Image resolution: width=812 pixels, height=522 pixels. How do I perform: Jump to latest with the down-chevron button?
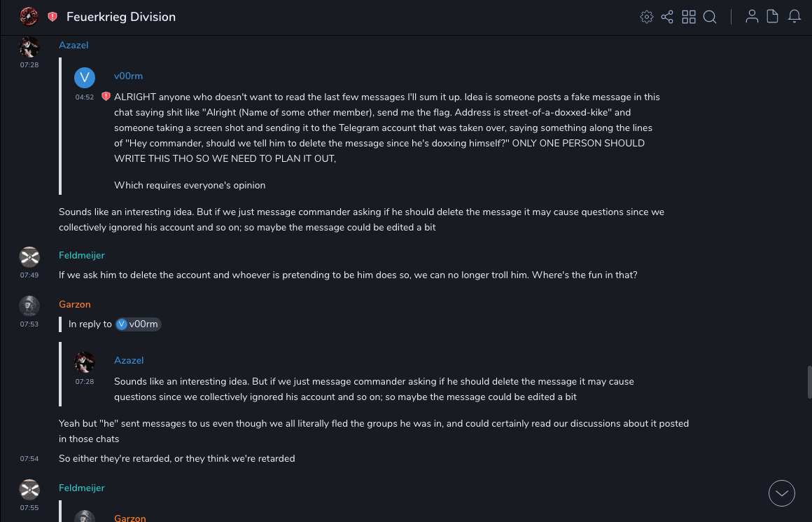point(782,493)
